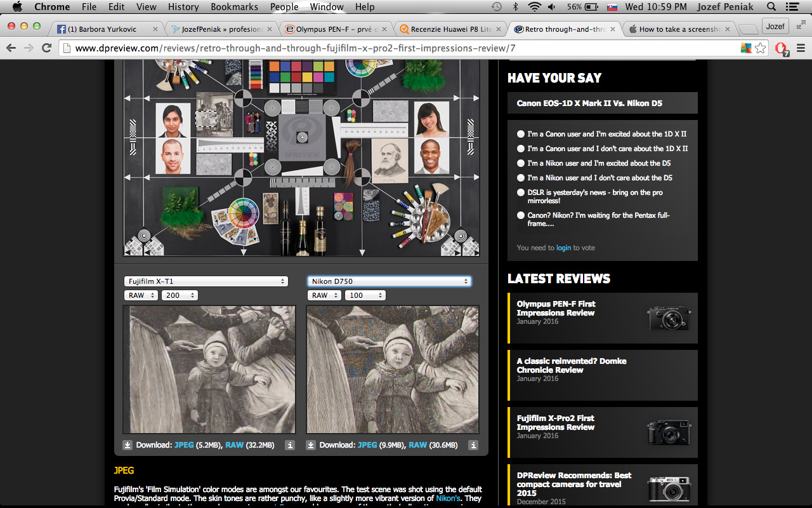Open the Nikon D750 camera dropdown

390,281
